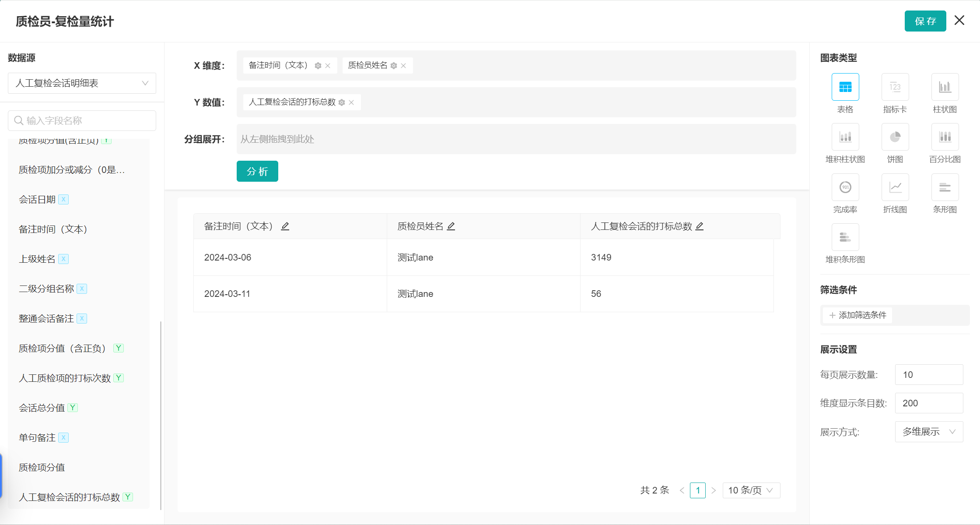Viewport: 980px width, 525px height.
Task: Click table cell 2024-03-11
Action: (290, 294)
